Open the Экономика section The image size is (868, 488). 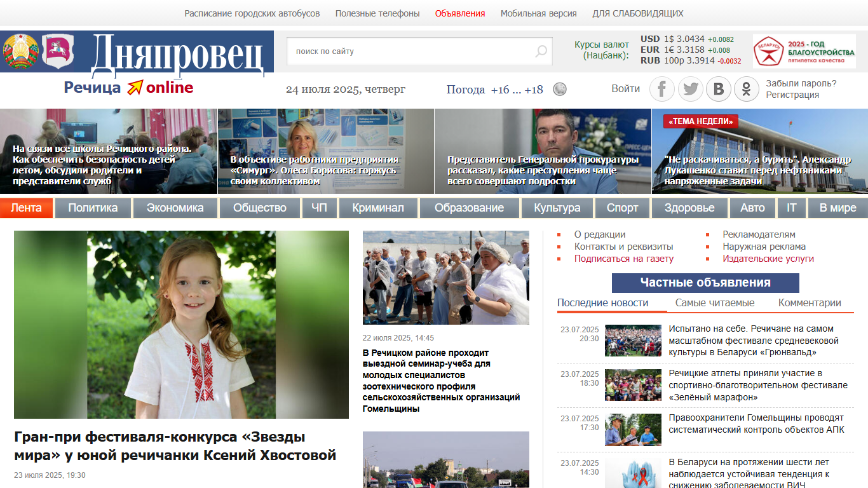click(x=175, y=208)
